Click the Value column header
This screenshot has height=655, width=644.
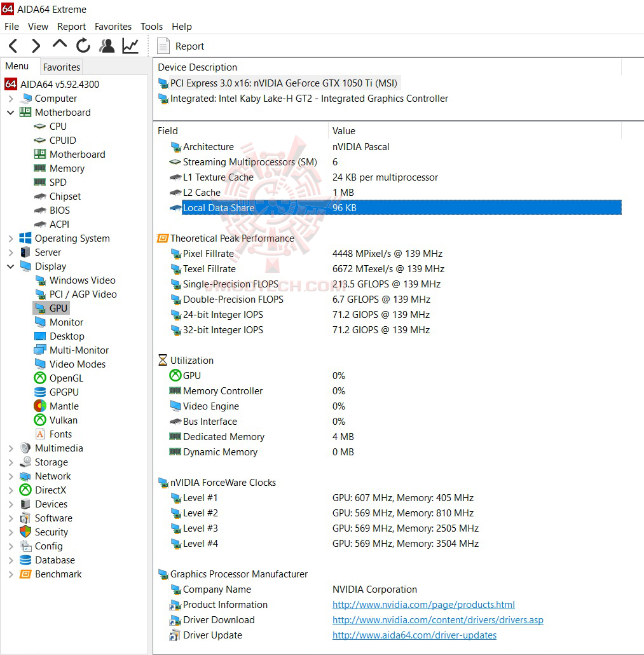(x=475, y=131)
